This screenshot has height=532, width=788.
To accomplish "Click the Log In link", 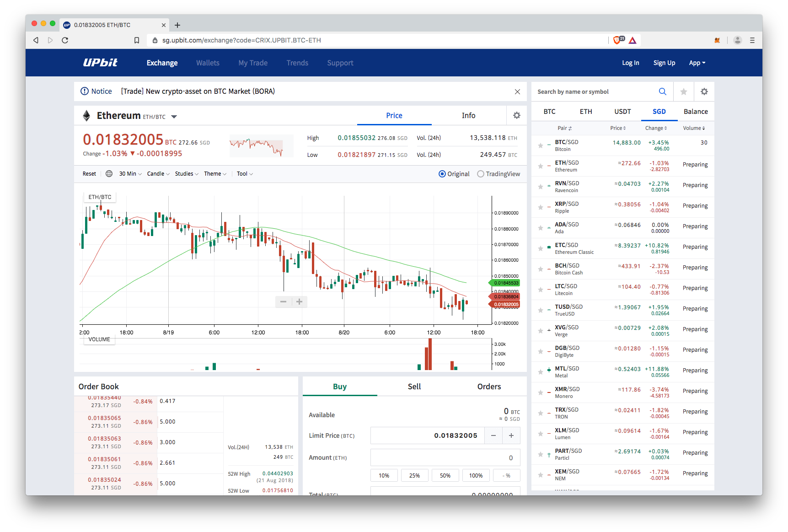I will tap(630, 63).
